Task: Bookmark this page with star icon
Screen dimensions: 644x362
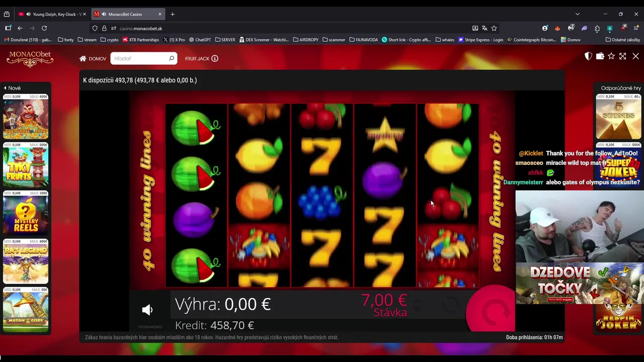Action: [x=494, y=28]
